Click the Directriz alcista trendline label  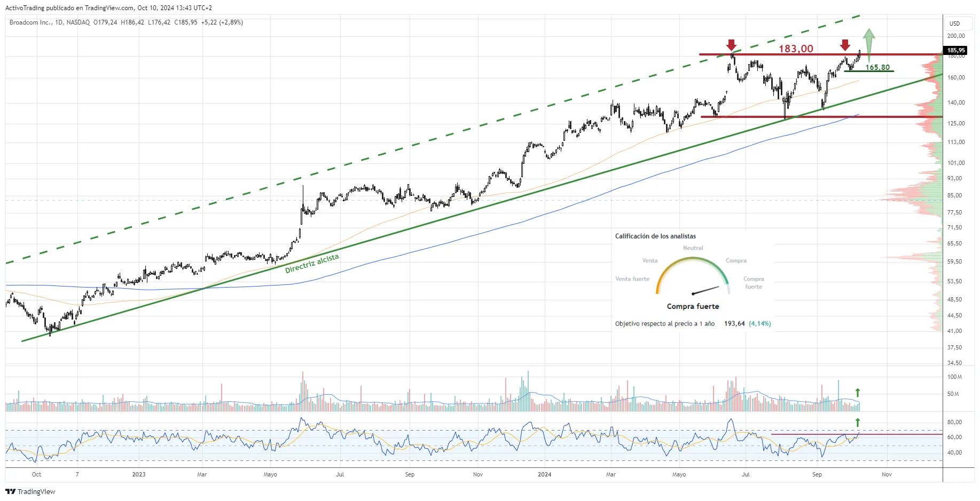point(312,263)
